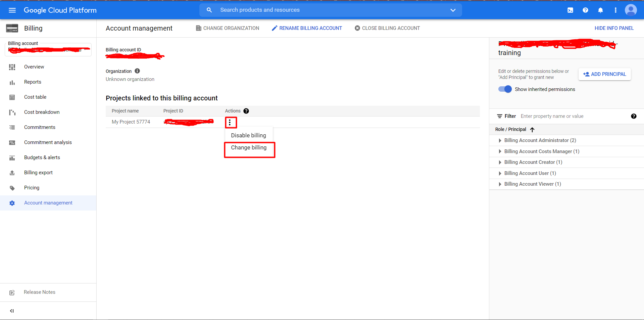The image size is (644, 320).
Task: Open the project row actions three-dot menu
Action: 230,123
